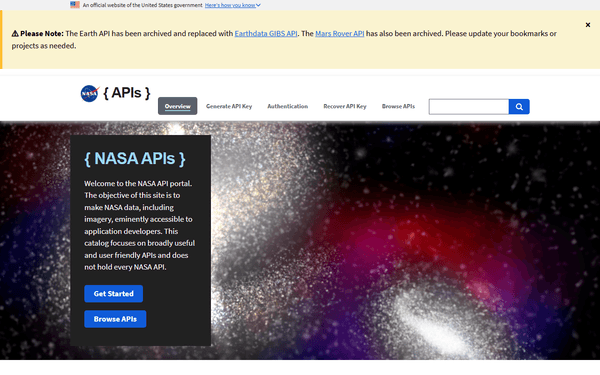
Task: Click the magnifying glass search button
Action: point(519,107)
